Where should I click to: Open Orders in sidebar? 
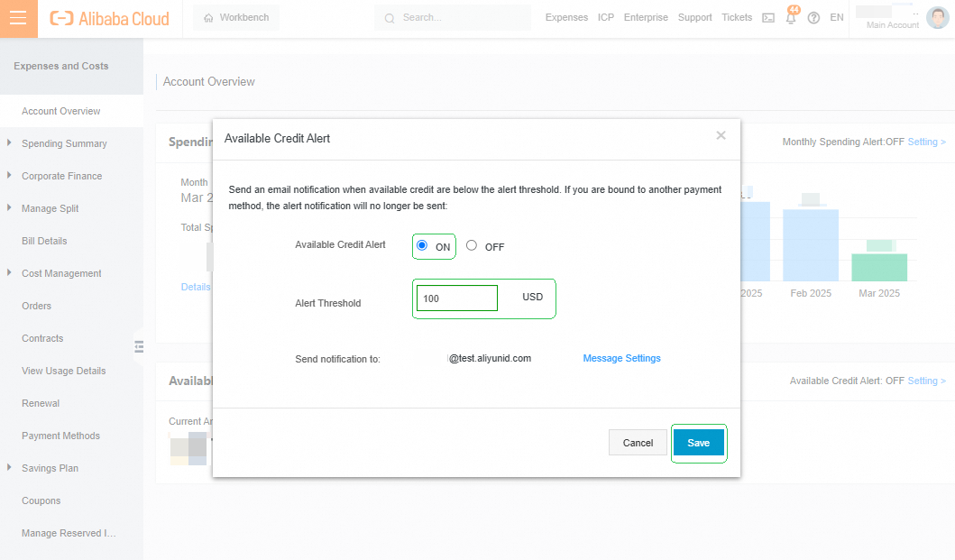click(37, 306)
